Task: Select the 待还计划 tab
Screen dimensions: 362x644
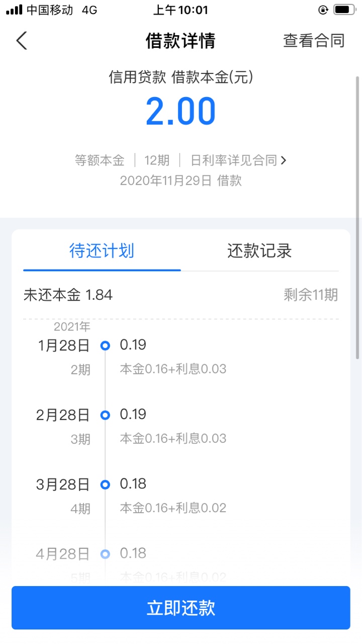Action: 102,251
